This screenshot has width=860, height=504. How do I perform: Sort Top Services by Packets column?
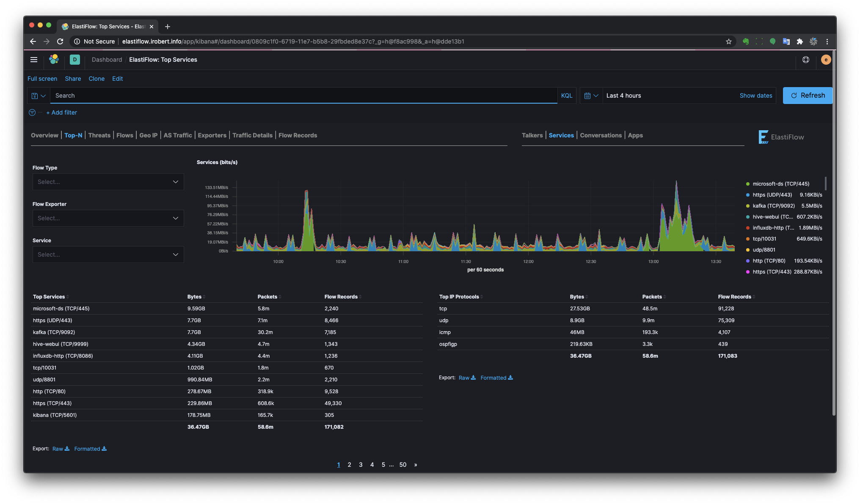(269, 297)
